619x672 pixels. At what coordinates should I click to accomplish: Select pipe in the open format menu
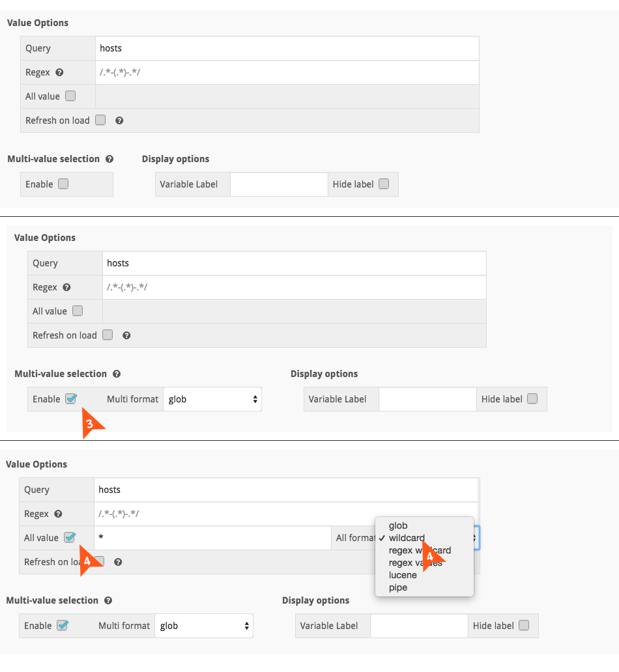[x=398, y=587]
